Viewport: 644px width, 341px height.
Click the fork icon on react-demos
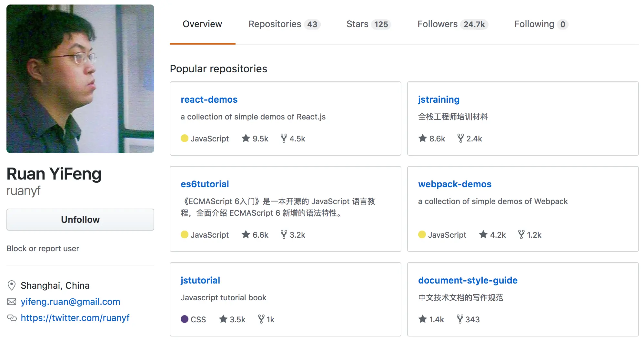[x=284, y=138]
